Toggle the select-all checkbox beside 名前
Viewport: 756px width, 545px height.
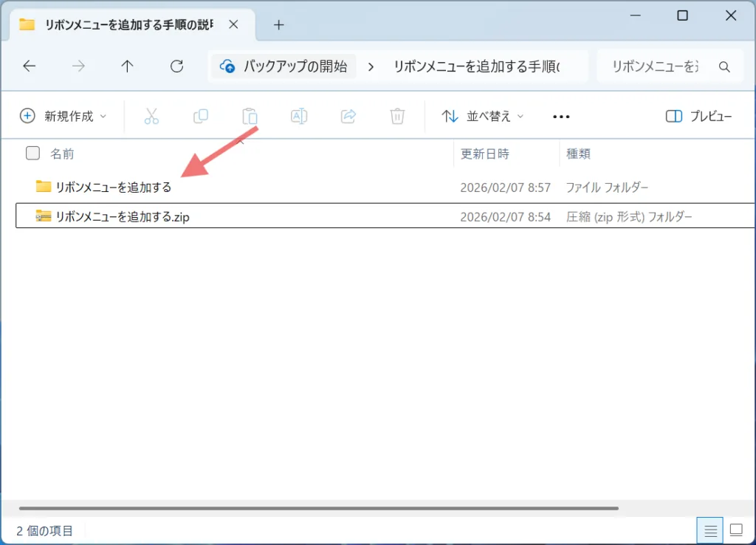click(32, 154)
